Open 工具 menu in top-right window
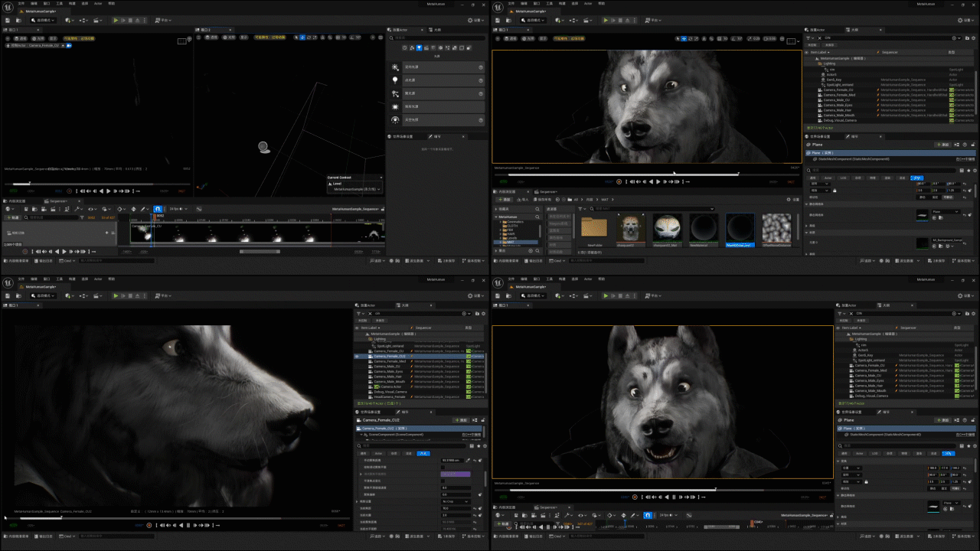980x551 pixels. click(x=550, y=4)
